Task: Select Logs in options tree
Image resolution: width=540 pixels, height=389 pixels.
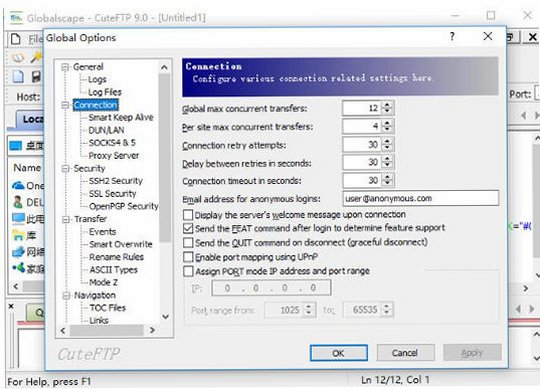Action: [x=97, y=80]
